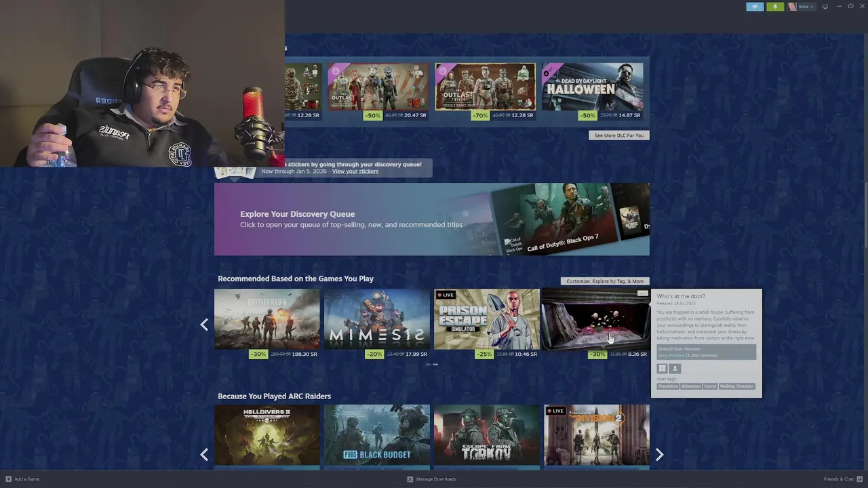Click the 14.87 SR Dead by Daylight price

coord(629,115)
